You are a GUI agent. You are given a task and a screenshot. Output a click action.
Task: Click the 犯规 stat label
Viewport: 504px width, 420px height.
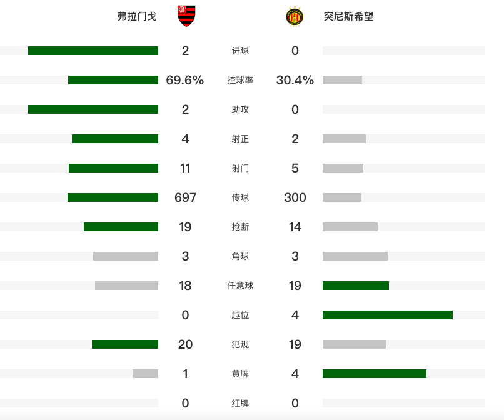coord(240,344)
